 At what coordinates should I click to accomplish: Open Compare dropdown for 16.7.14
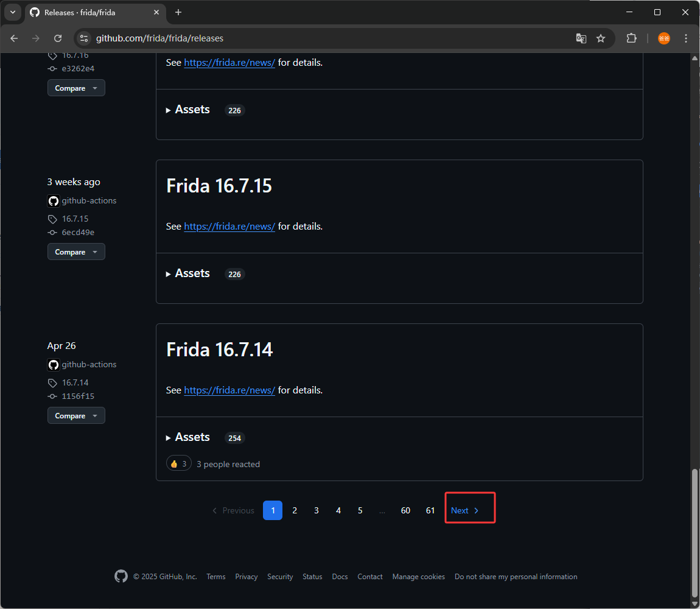pyautogui.click(x=76, y=415)
